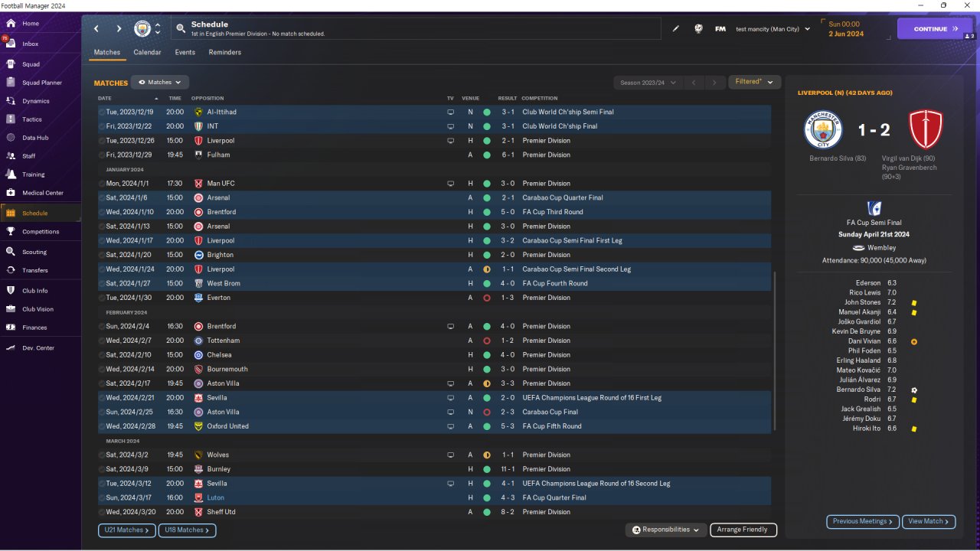Sort matches by the Date column header
Image resolution: width=980 pixels, height=551 pixels.
pyautogui.click(x=105, y=99)
